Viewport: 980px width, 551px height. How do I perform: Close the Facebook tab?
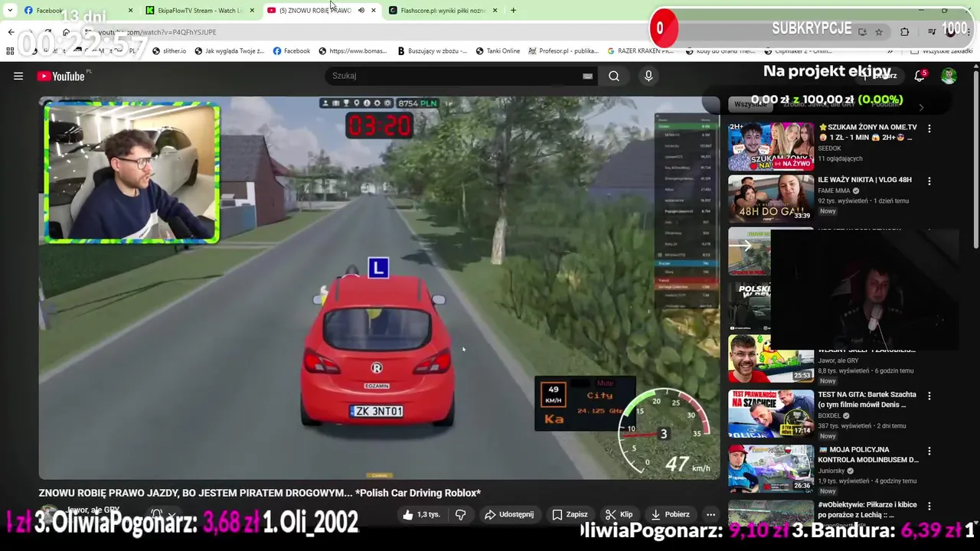point(130,10)
